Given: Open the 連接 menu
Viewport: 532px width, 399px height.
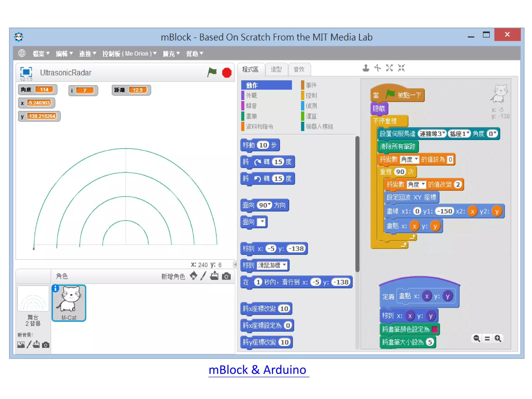Looking at the screenshot, I should (x=88, y=54).
